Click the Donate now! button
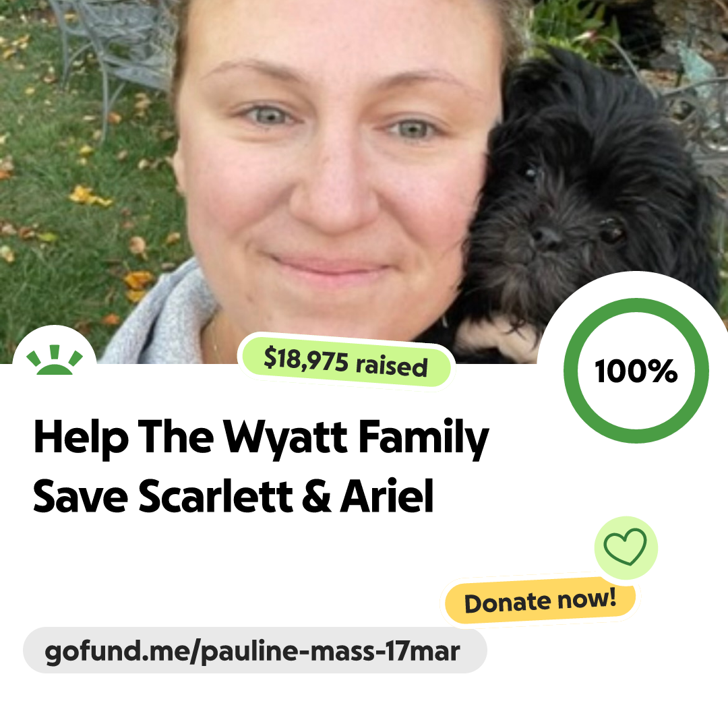Screen dimensions: 728x728 540,601
